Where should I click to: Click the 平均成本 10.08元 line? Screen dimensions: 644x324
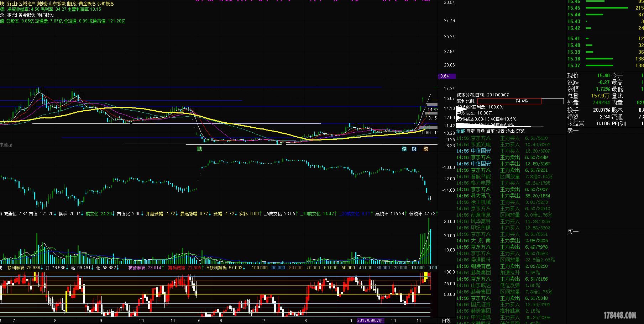[475, 113]
